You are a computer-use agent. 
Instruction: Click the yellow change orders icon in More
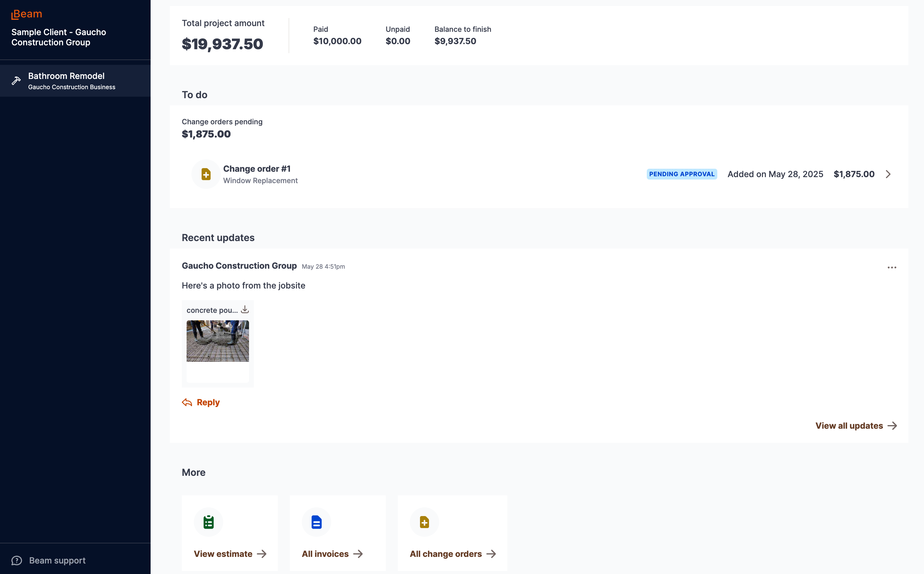point(424,522)
